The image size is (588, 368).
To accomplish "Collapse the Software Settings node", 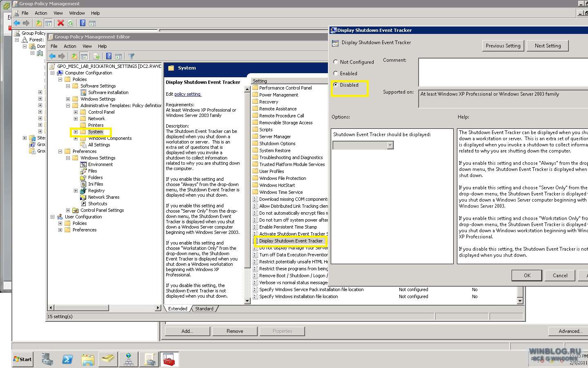I will tap(68, 86).
